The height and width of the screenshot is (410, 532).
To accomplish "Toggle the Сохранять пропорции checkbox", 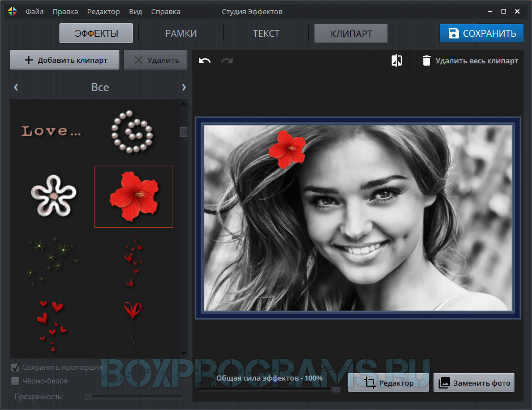I will [16, 367].
